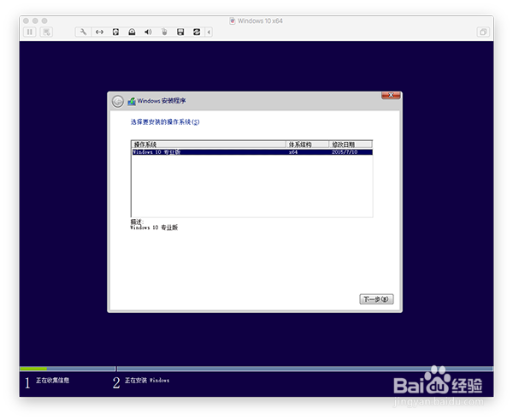
Task: Click the Windows setup program icon
Action: tap(132, 101)
